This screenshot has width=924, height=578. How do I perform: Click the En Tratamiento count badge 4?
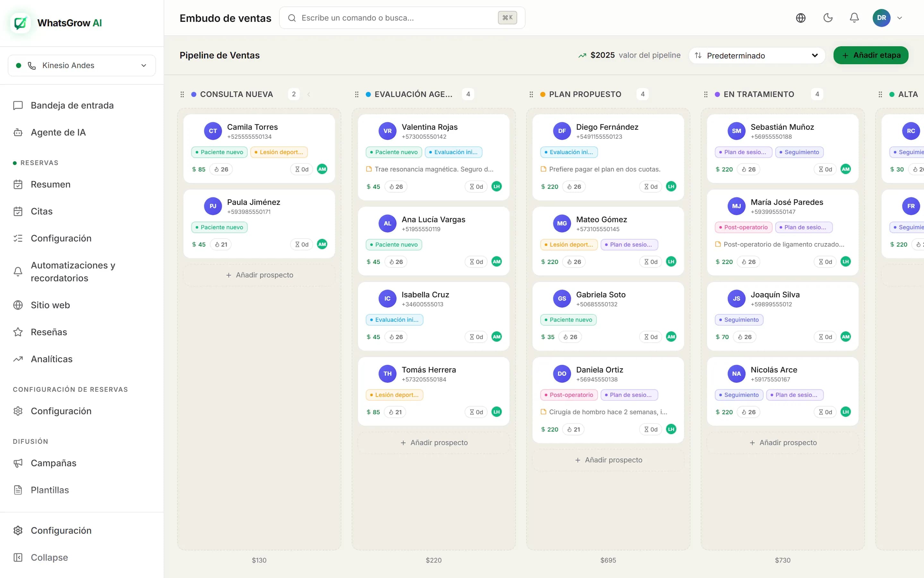coord(817,94)
